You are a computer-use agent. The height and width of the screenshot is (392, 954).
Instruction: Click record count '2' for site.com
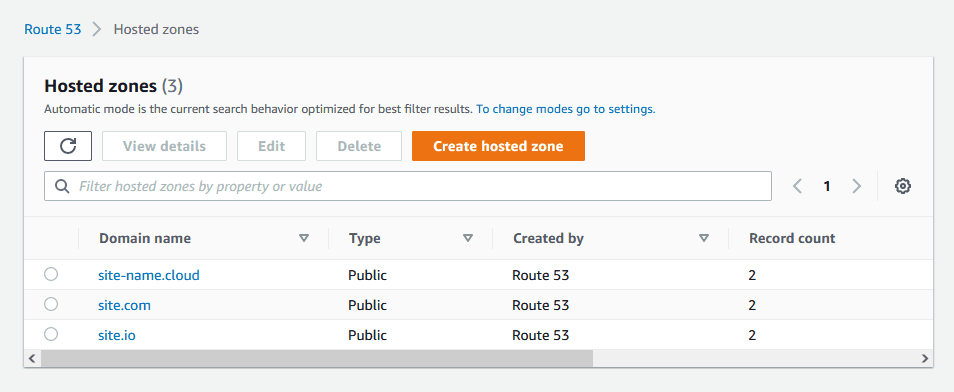(753, 306)
